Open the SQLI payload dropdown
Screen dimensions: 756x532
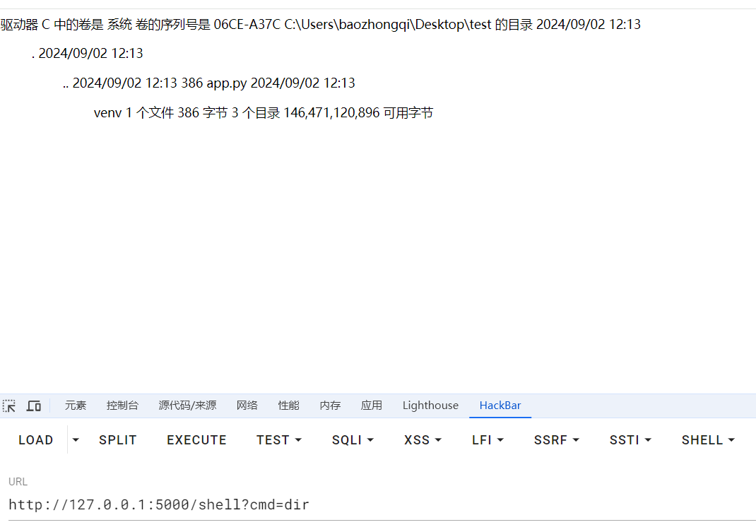click(x=353, y=440)
